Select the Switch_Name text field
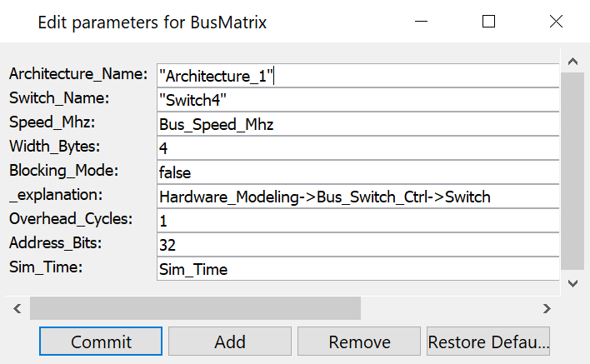Viewport: 590px width, 364px height. tap(357, 100)
